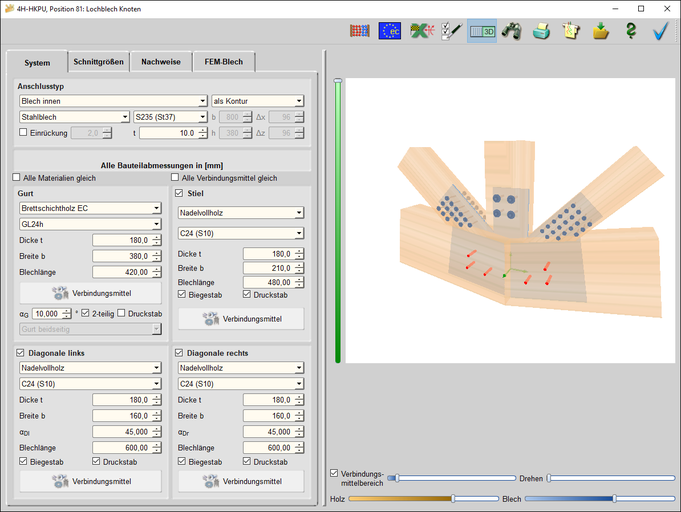The width and height of the screenshot is (681, 512).
Task: Open help via the question mark icon
Action: 631,31
